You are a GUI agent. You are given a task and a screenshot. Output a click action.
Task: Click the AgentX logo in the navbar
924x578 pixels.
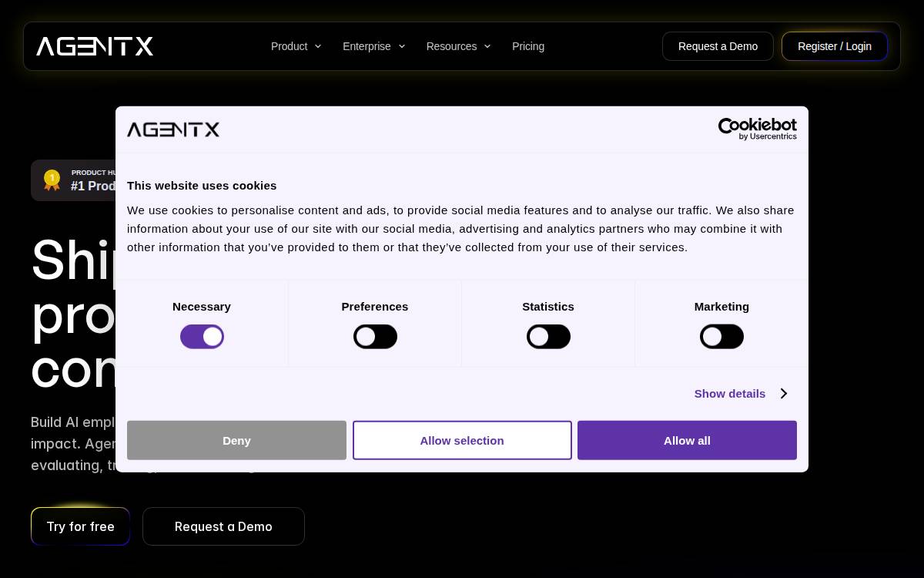point(95,46)
